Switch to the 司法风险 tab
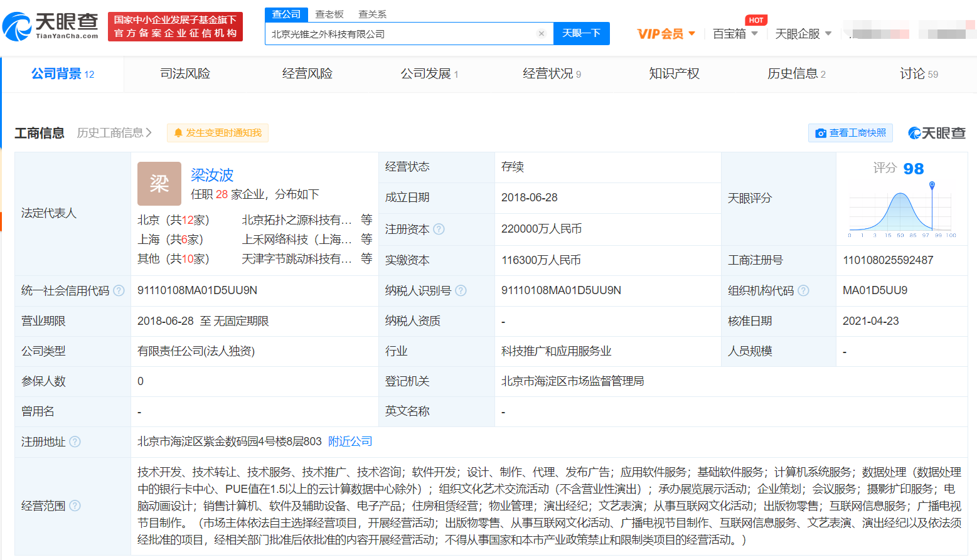This screenshot has height=560, width=977. 185,74
